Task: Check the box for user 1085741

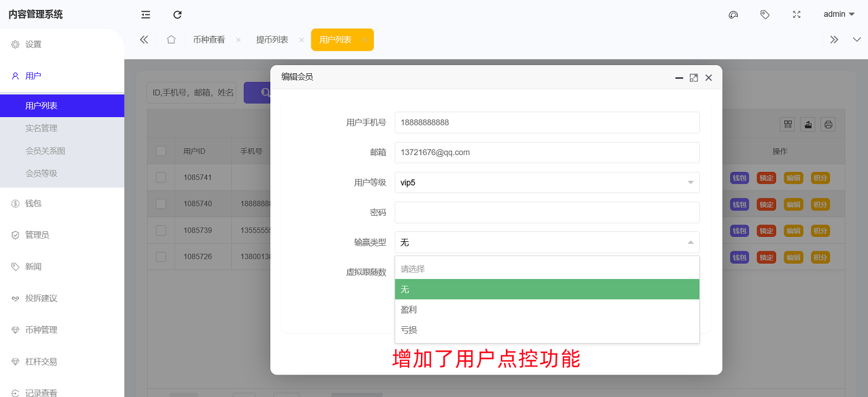Action: pyautogui.click(x=161, y=177)
